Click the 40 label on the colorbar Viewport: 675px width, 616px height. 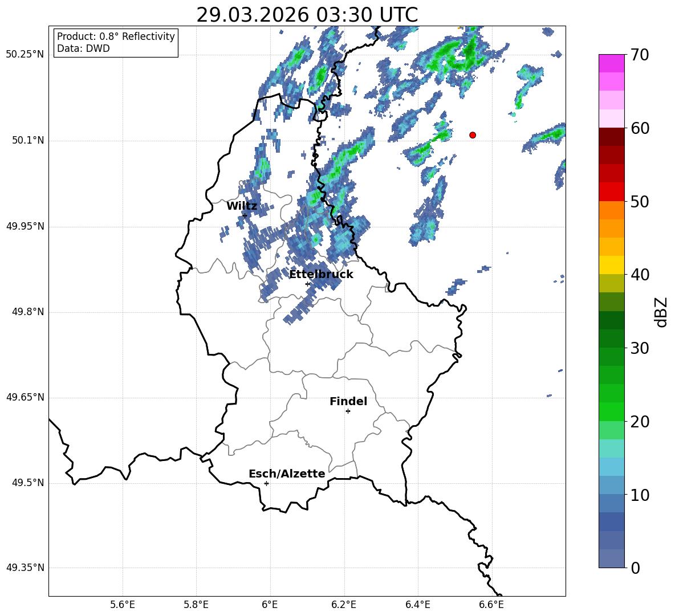pyautogui.click(x=640, y=275)
